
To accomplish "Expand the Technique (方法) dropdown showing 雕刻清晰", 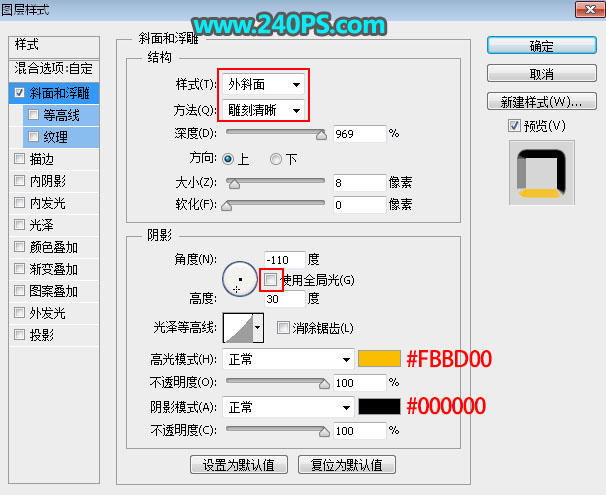I will coord(265,109).
